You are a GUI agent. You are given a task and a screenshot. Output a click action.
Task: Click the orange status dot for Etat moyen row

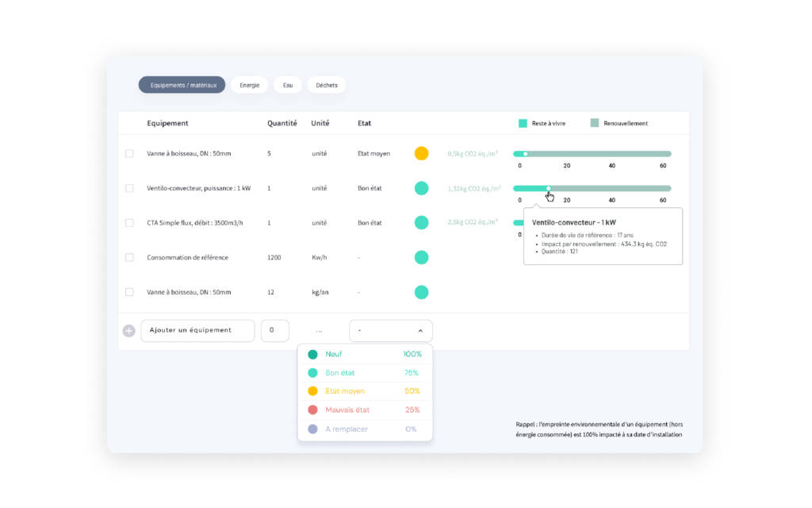click(422, 153)
